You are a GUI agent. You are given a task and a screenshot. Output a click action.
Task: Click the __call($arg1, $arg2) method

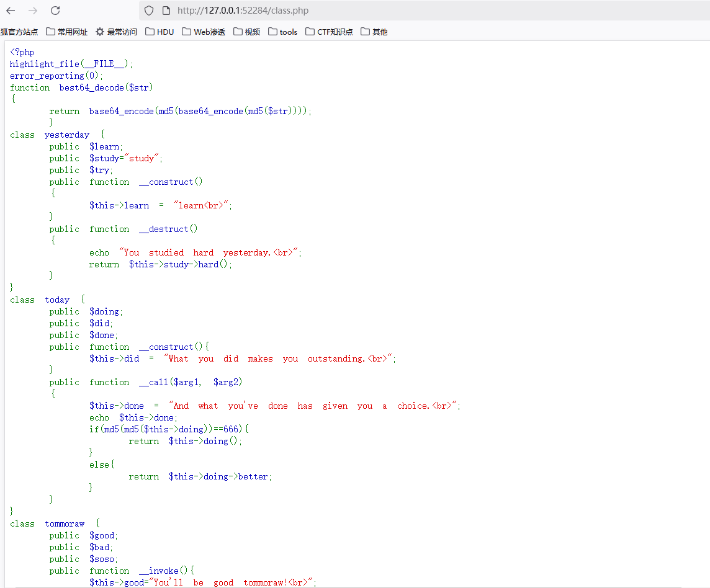pyautogui.click(x=191, y=382)
